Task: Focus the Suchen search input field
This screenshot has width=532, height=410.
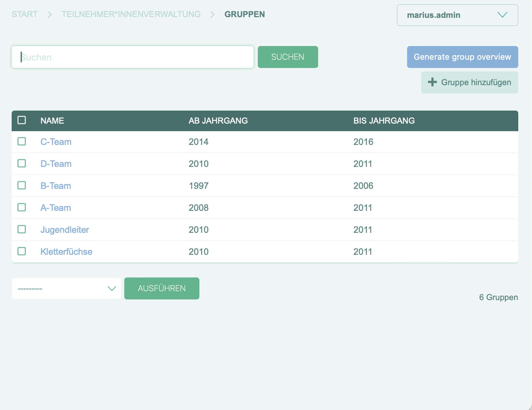Action: click(x=132, y=57)
